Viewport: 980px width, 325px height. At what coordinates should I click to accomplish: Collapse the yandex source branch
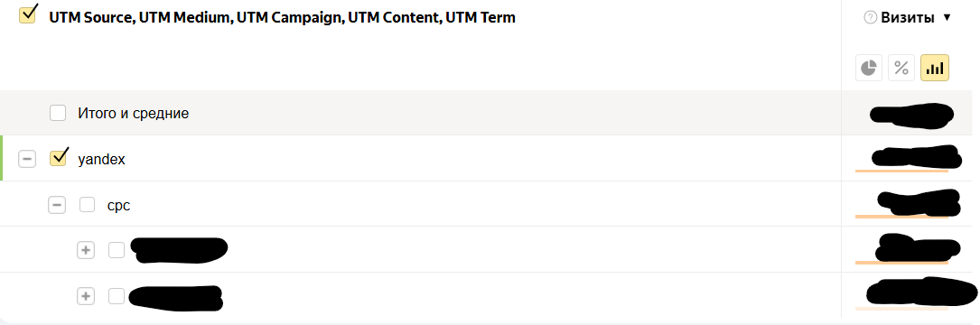[x=27, y=160]
